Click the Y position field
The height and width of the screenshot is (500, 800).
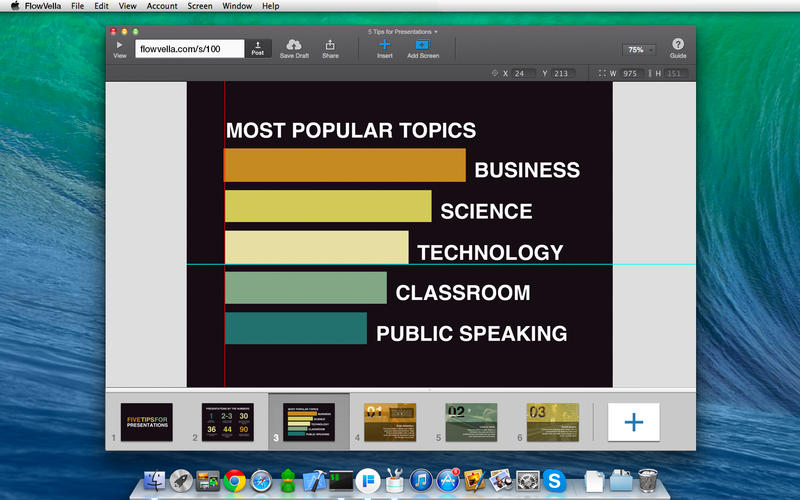click(x=564, y=73)
